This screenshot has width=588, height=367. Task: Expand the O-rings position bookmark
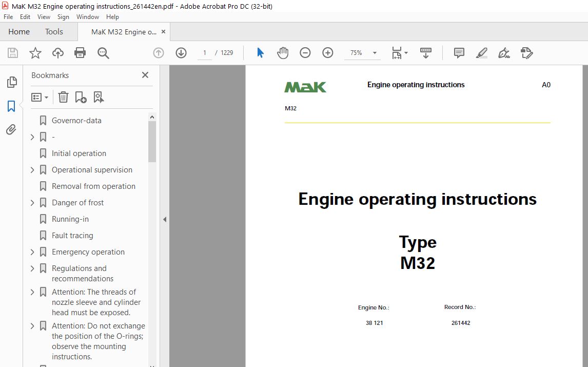pos(32,326)
